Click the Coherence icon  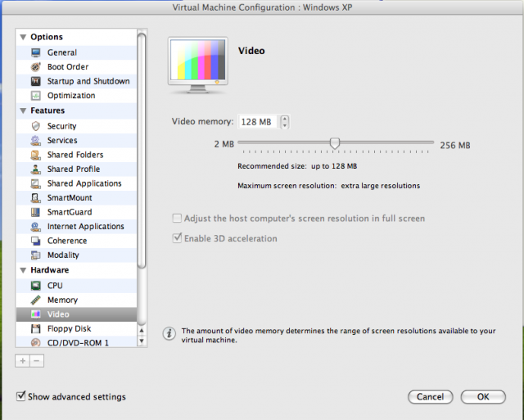[36, 241]
